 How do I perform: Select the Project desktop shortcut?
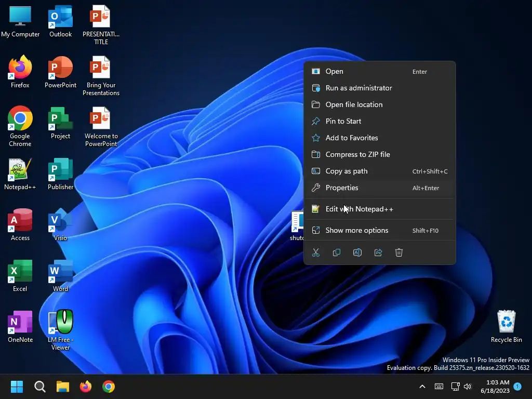coord(60,123)
